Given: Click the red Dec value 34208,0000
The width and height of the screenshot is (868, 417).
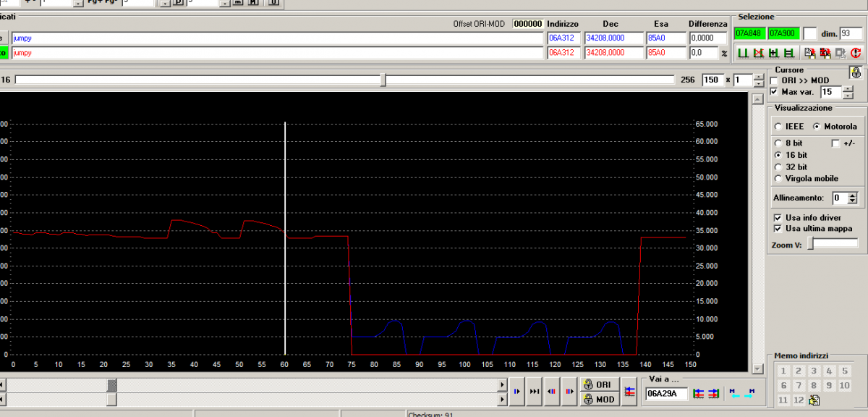Looking at the screenshot, I should click(614, 53).
